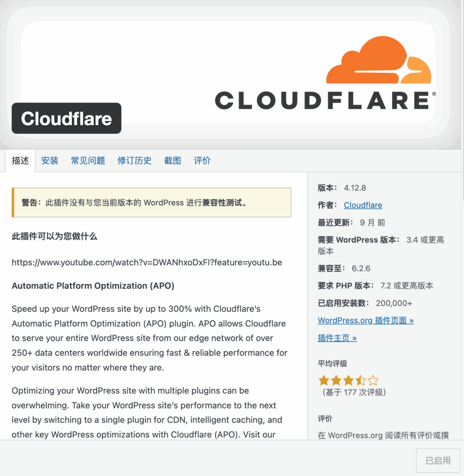Image resolution: width=464 pixels, height=476 pixels.
Task: Click the Cloudflare cloud logo banner
Action: (x=325, y=73)
